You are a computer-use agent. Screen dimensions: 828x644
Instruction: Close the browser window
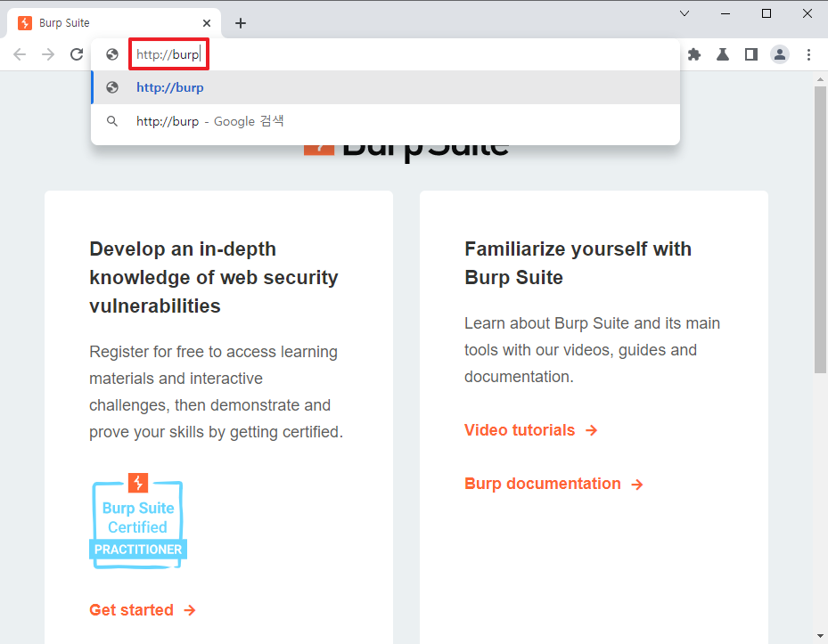[808, 13]
